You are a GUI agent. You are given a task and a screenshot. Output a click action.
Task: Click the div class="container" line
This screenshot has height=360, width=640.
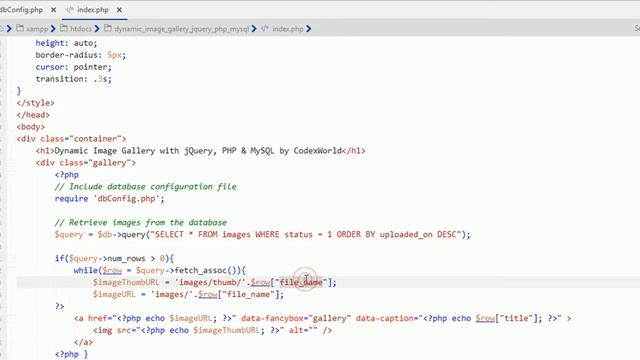click(x=71, y=139)
